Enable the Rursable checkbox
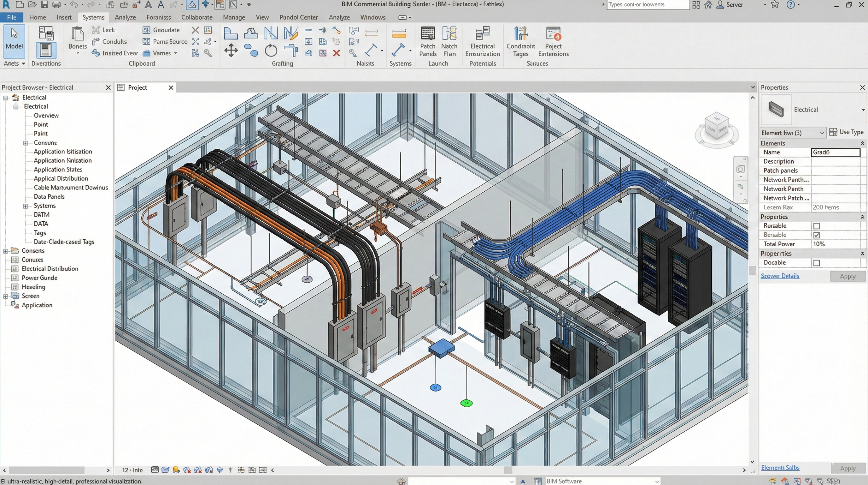Image resolution: width=868 pixels, height=485 pixels. pos(816,226)
